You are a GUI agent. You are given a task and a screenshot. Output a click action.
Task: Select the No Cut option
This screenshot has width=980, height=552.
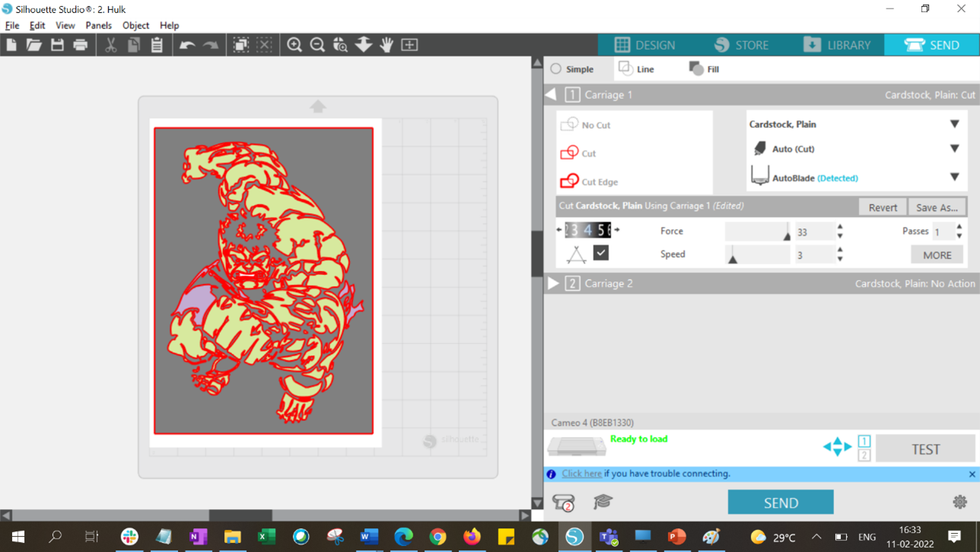coord(585,125)
